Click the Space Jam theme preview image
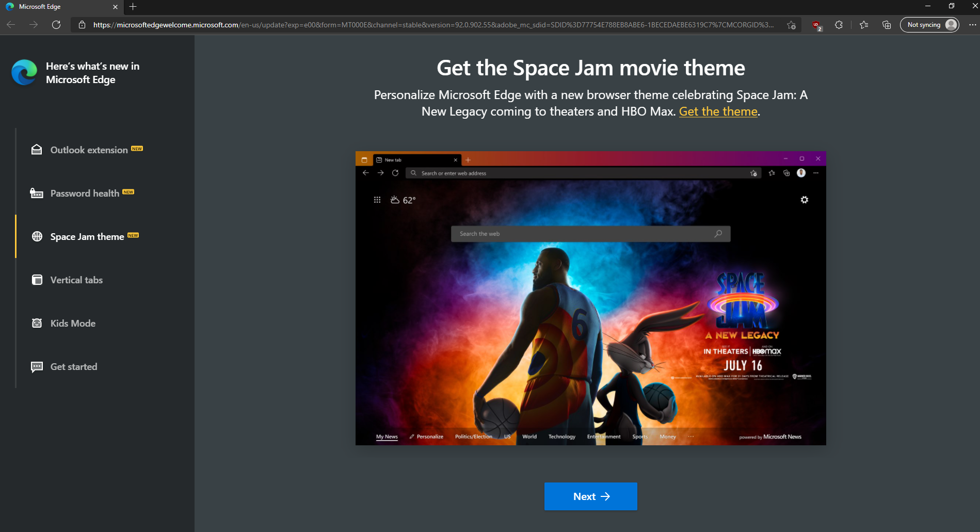The width and height of the screenshot is (980, 532). tap(591, 298)
